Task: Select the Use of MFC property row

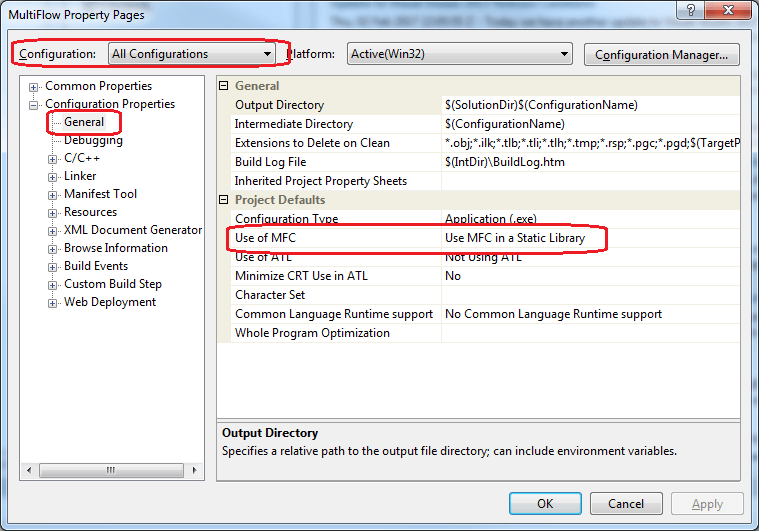Action: point(266,238)
